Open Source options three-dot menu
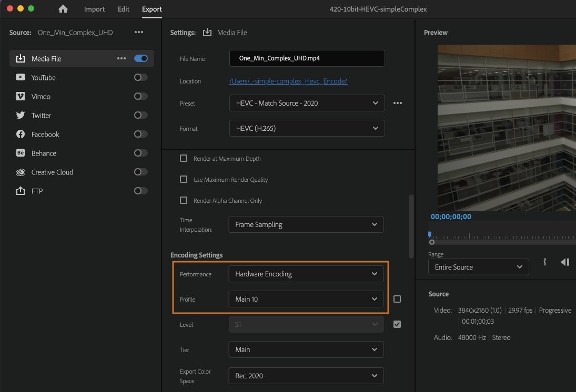The width and height of the screenshot is (576, 392). point(139,32)
